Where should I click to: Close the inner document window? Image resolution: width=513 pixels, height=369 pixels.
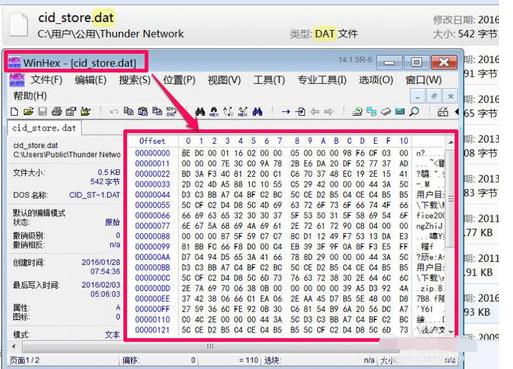click(451, 96)
